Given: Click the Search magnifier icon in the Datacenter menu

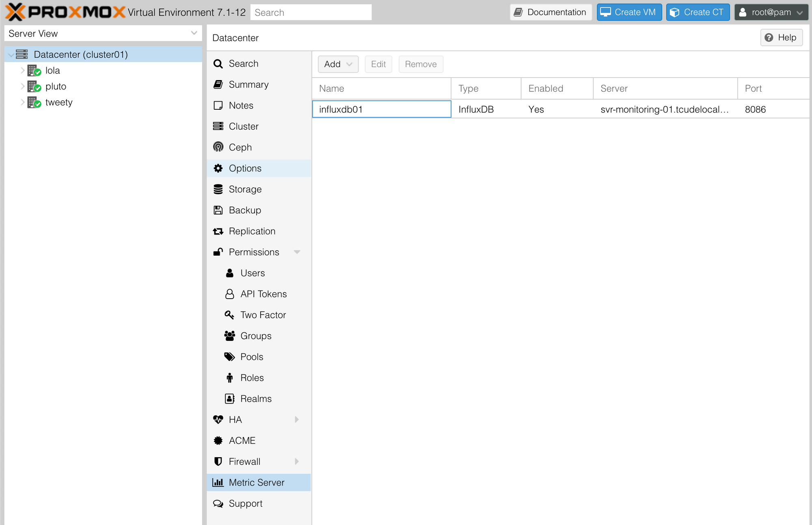Looking at the screenshot, I should (218, 64).
